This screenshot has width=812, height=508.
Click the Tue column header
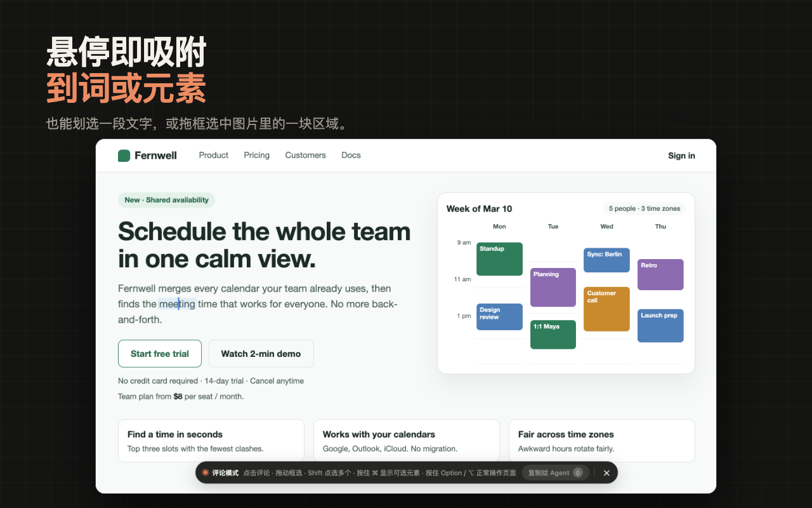tap(553, 227)
